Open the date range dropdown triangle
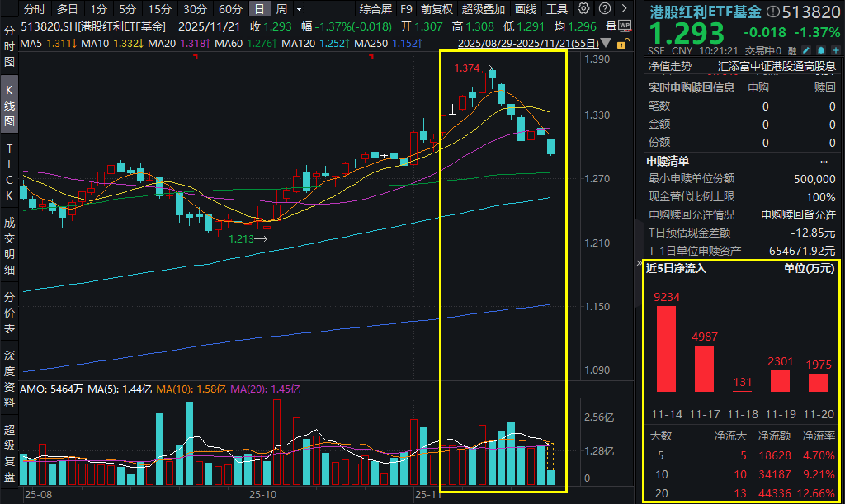 pos(605,44)
